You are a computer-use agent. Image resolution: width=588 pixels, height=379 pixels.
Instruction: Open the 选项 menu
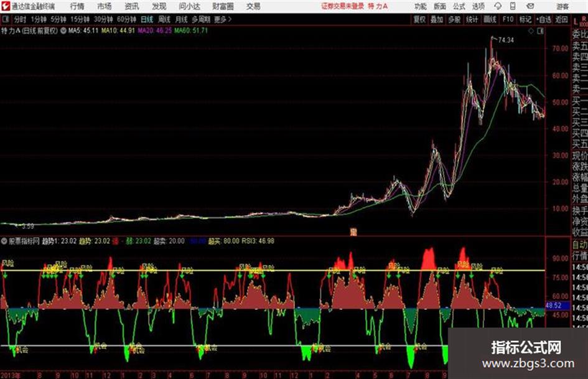point(478,6)
